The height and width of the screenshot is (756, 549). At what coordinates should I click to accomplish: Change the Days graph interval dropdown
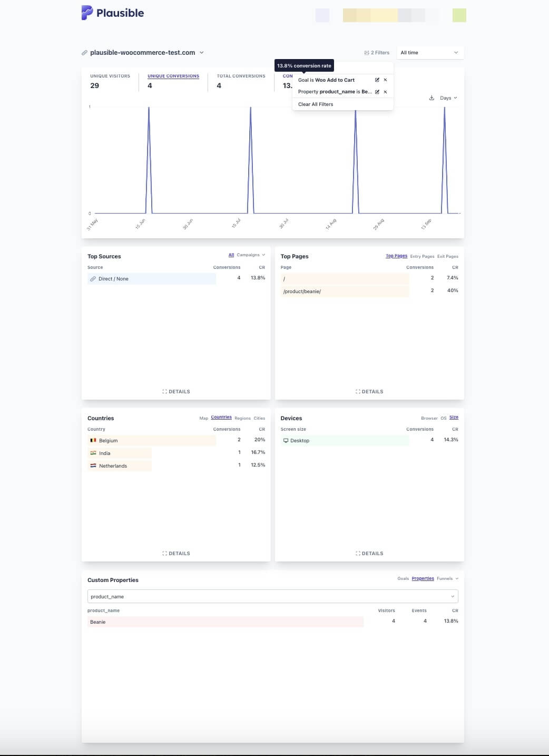pos(448,98)
